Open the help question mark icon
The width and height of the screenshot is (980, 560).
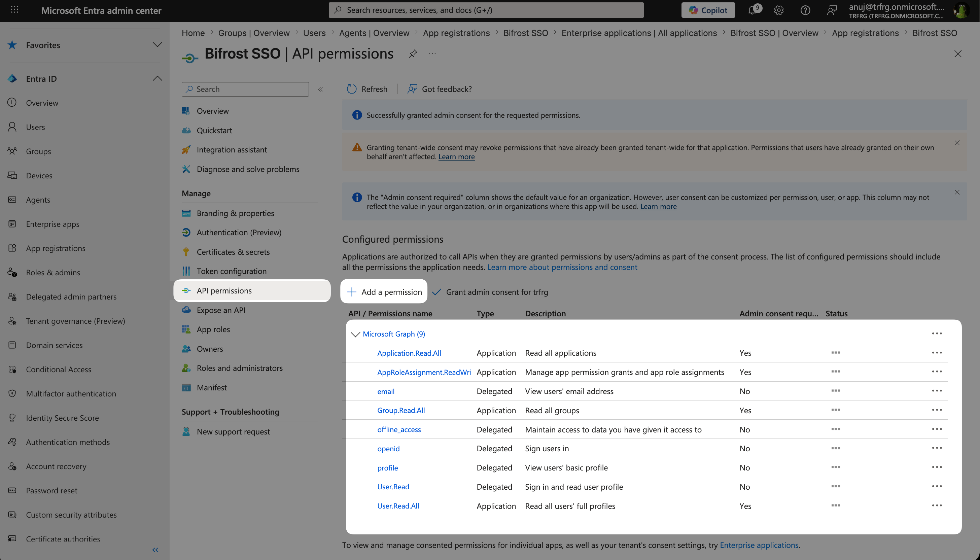tap(805, 10)
